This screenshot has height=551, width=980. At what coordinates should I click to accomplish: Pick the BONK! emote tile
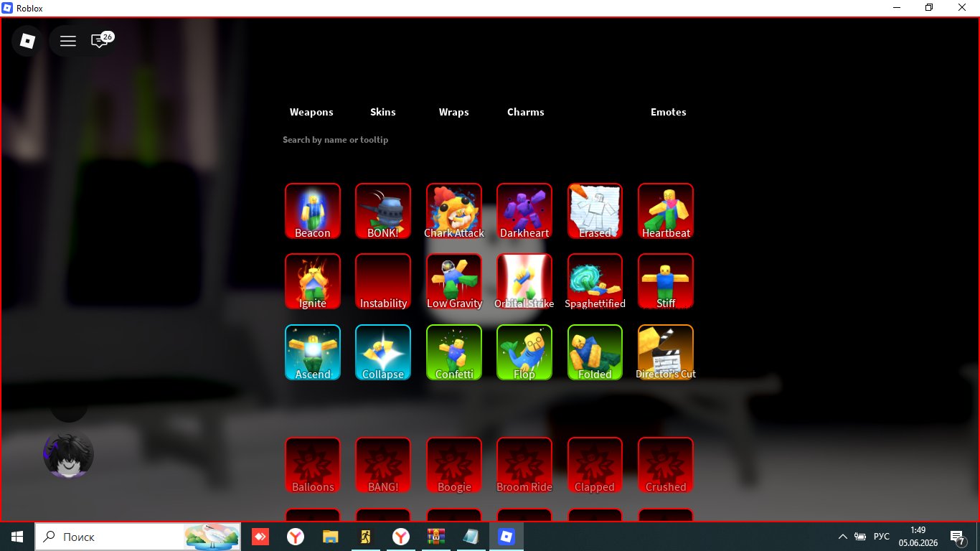click(383, 211)
